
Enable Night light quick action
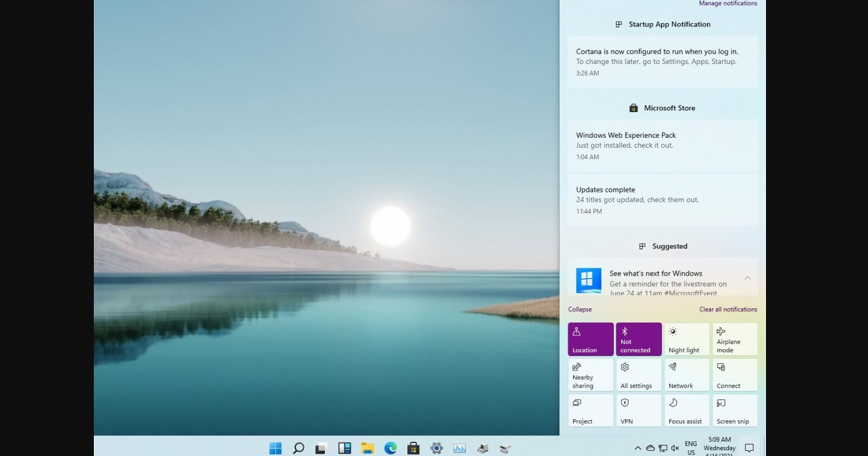click(687, 339)
